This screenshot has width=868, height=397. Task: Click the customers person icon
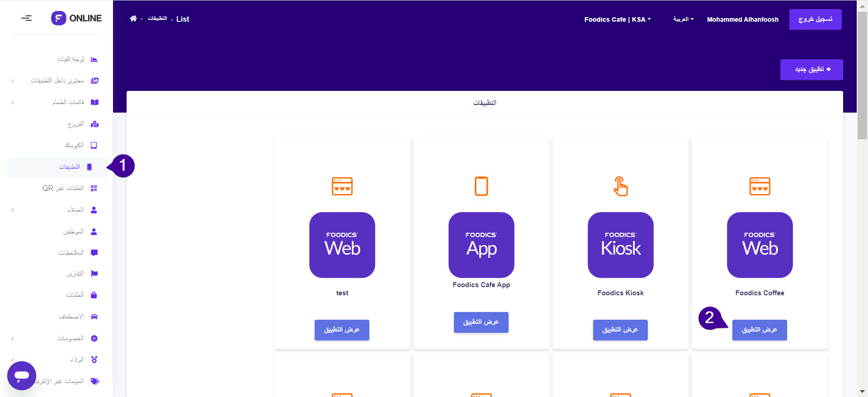point(94,210)
